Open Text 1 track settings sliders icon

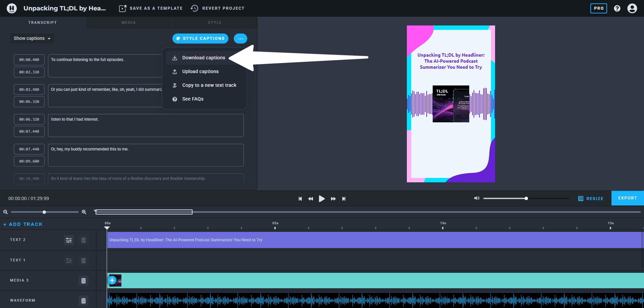click(69, 260)
